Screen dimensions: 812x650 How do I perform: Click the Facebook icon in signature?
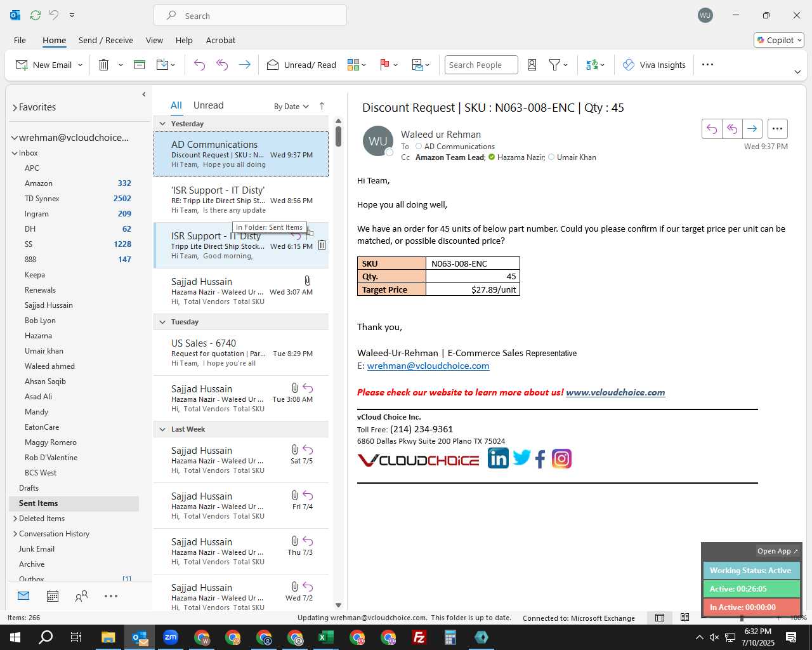coord(540,459)
